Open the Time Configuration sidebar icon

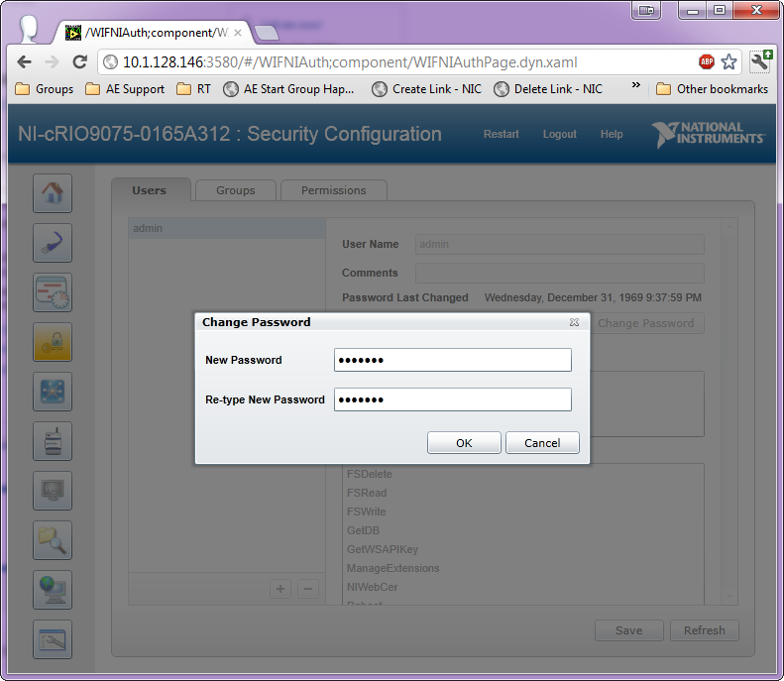coord(53,292)
